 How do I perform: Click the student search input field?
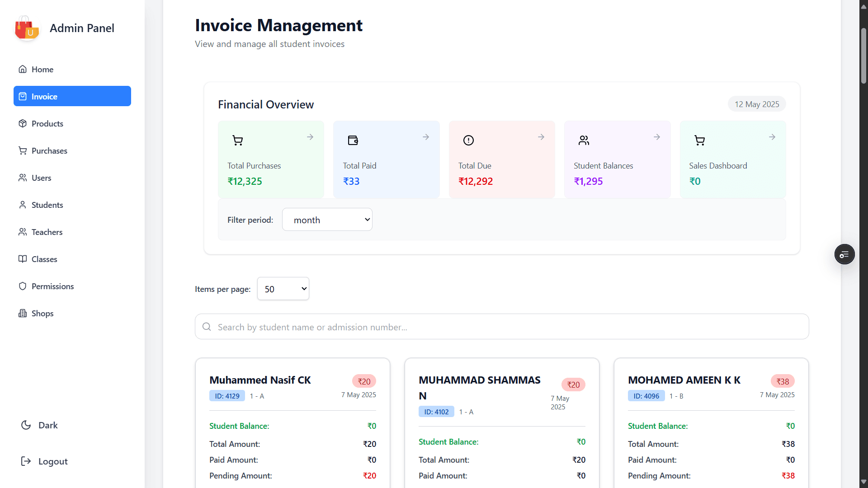[502, 327]
